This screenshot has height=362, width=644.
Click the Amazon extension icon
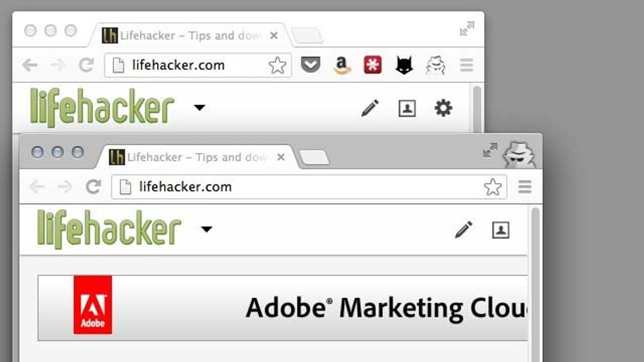(341, 65)
